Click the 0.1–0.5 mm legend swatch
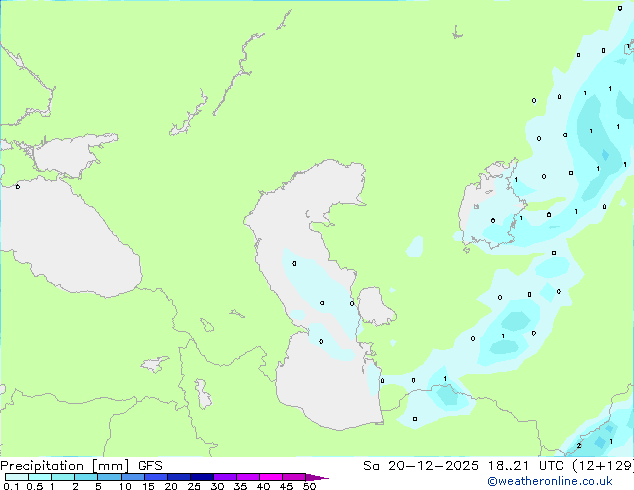This screenshot has width=634, height=490. tap(17, 477)
